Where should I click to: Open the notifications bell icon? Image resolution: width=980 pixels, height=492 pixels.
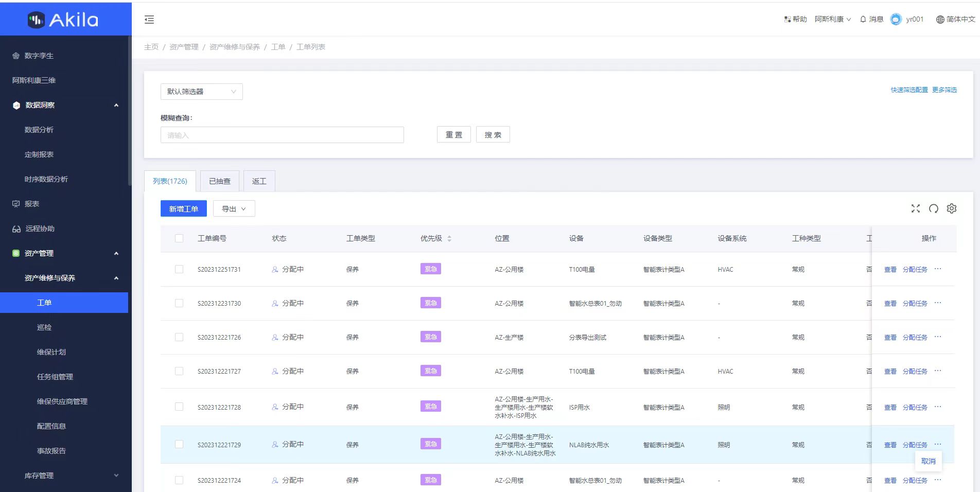click(x=863, y=19)
